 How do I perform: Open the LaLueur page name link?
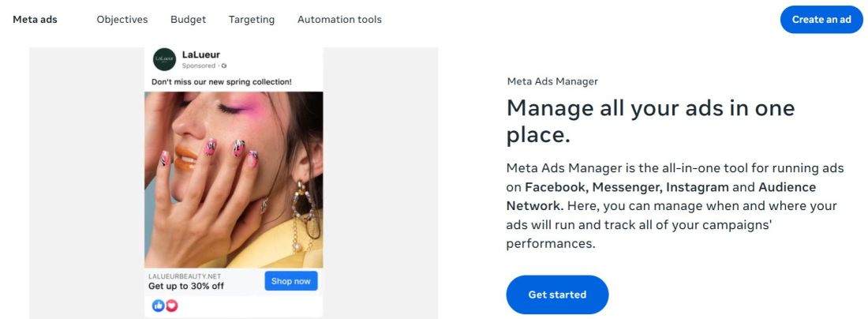pos(201,54)
